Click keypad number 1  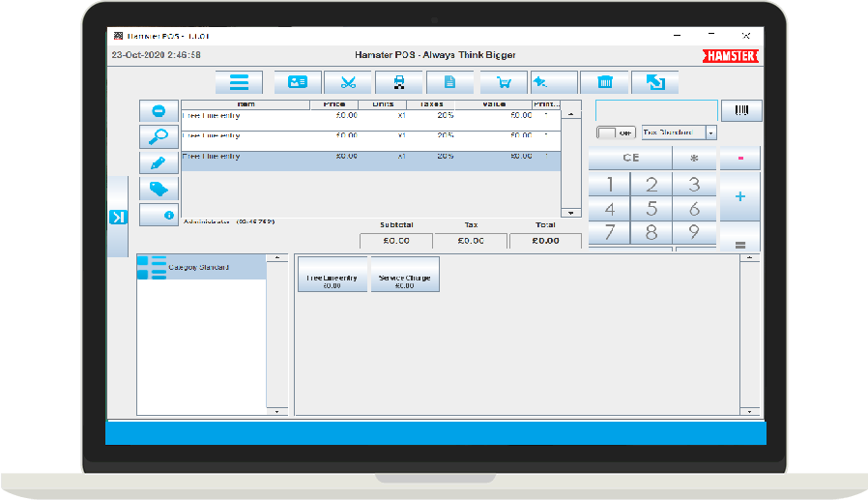(x=610, y=185)
